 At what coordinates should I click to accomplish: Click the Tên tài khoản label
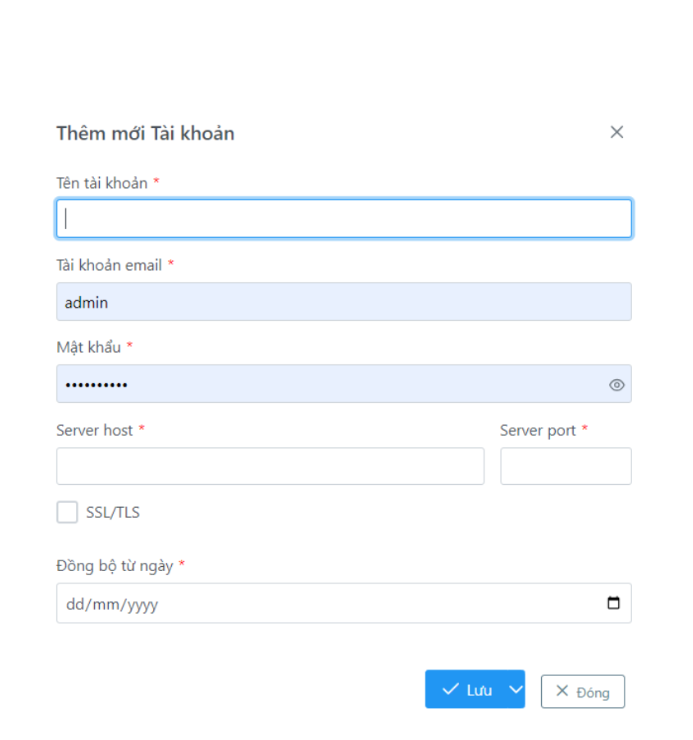[102, 183]
